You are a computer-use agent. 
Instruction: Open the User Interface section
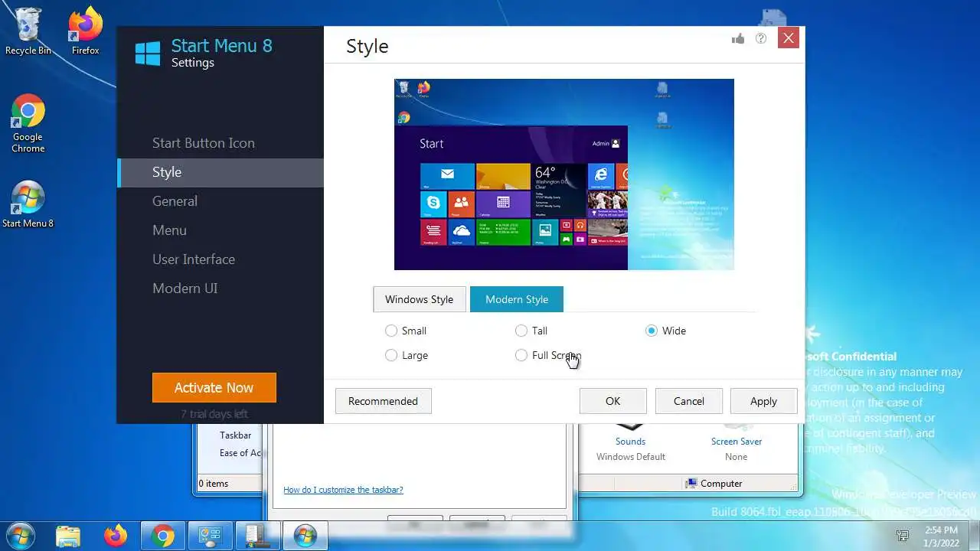(194, 259)
